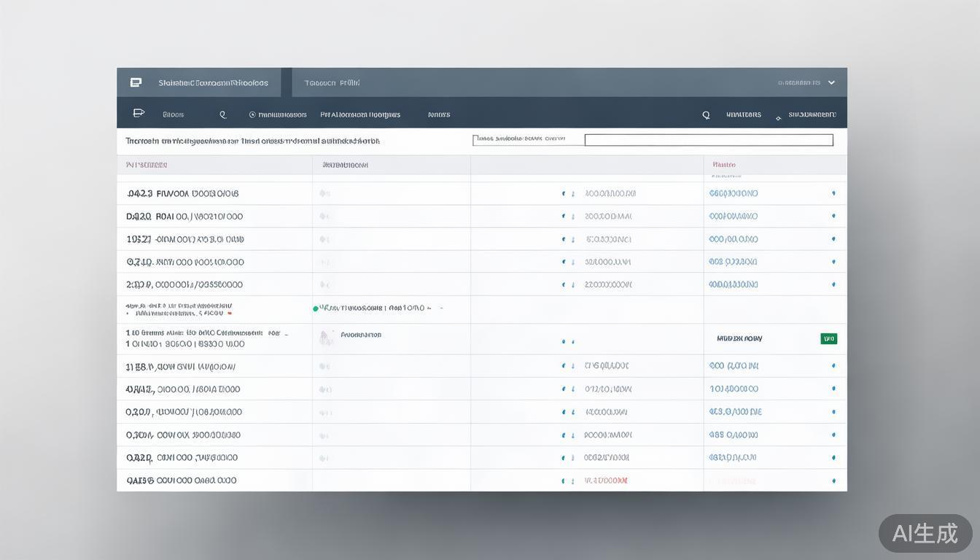Click the app logo icon in title bar
This screenshot has height=560, width=980.
point(136,82)
